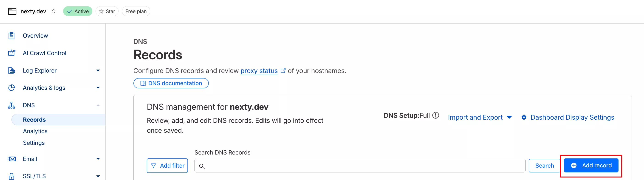This screenshot has width=644, height=180.
Task: Click the funnel icon in Add filter
Action: [153, 166]
